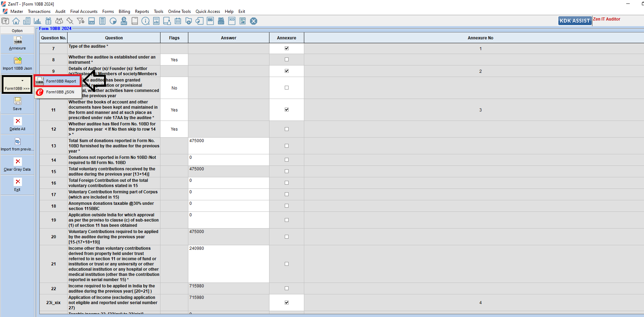644x317 pixels.
Task: Click Zen IT Auditor label
Action: (607, 19)
